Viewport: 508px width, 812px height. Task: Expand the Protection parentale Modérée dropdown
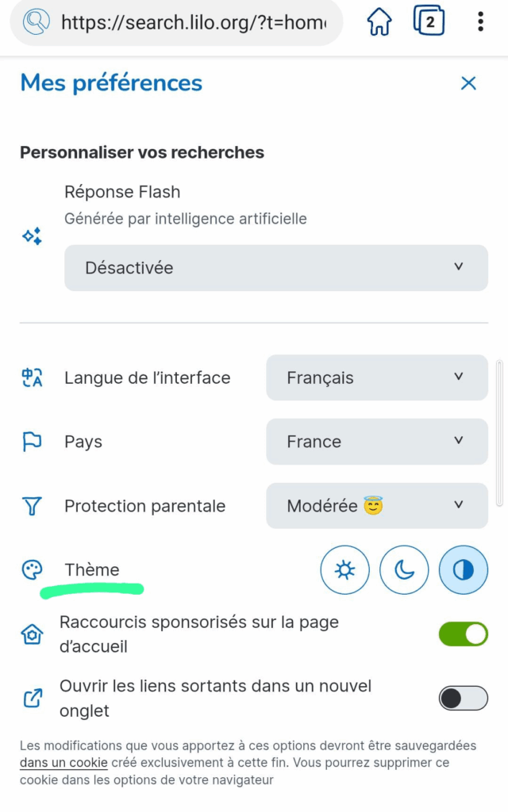point(376,506)
